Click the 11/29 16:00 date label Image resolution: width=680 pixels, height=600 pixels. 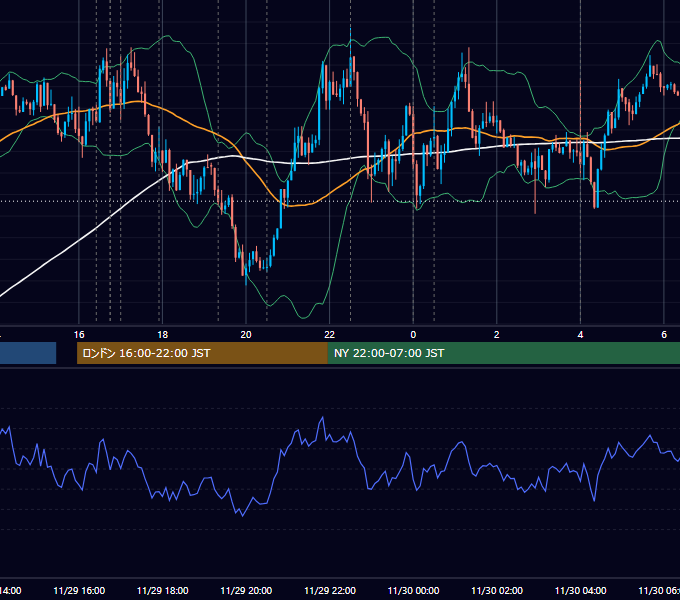(x=79, y=591)
